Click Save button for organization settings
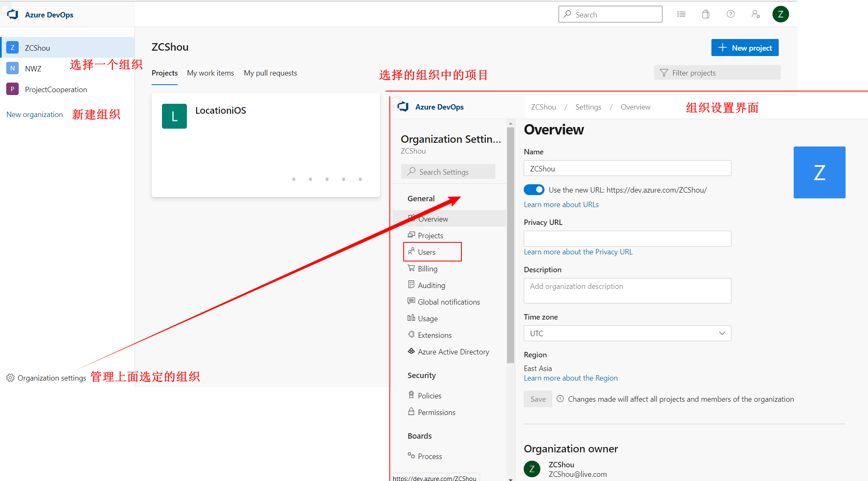 537,399
